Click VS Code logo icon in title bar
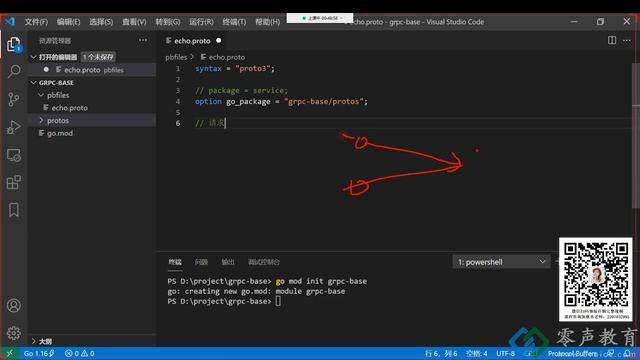The image size is (640, 360). (x=10, y=22)
